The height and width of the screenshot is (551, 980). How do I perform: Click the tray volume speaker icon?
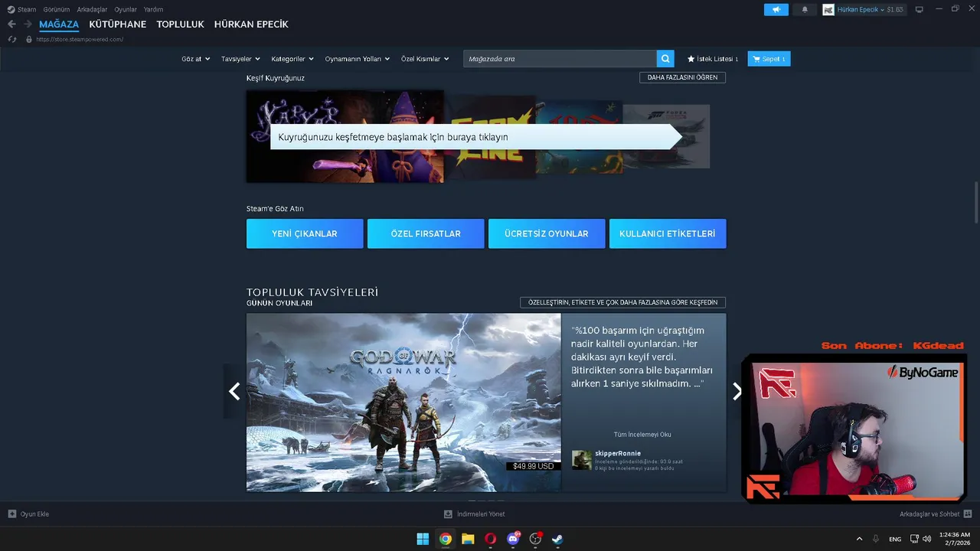tap(927, 539)
